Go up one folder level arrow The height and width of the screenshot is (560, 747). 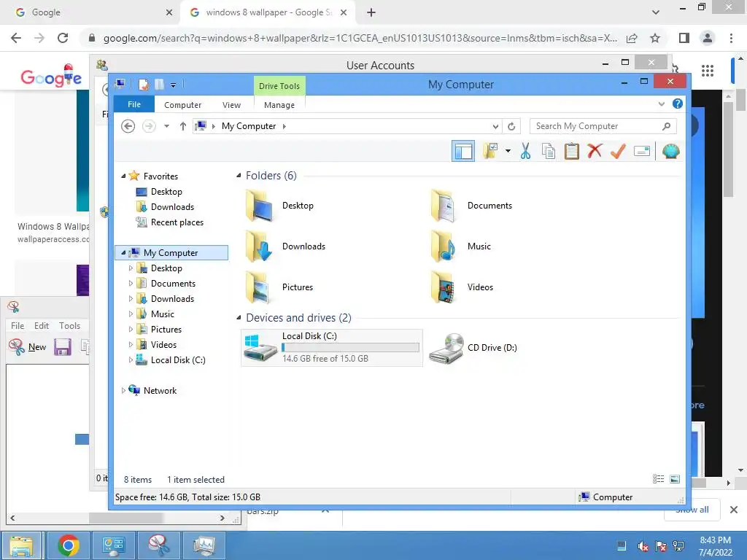[183, 126]
